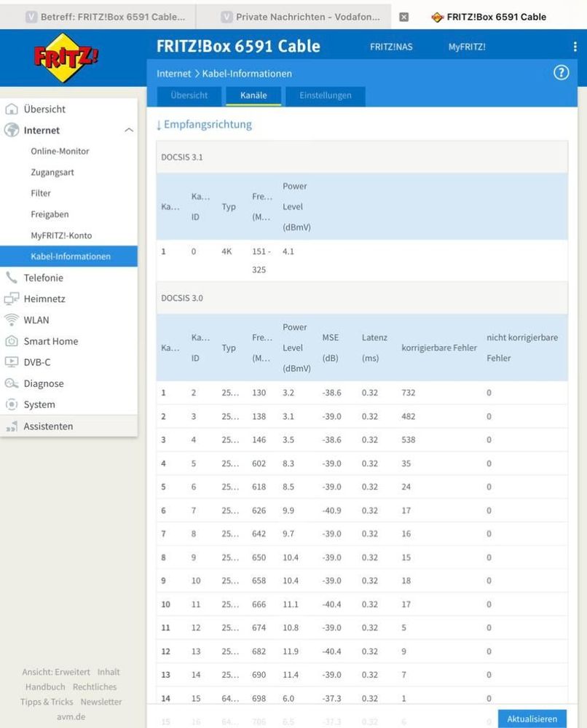Open the Handbuch footer link

click(45, 686)
